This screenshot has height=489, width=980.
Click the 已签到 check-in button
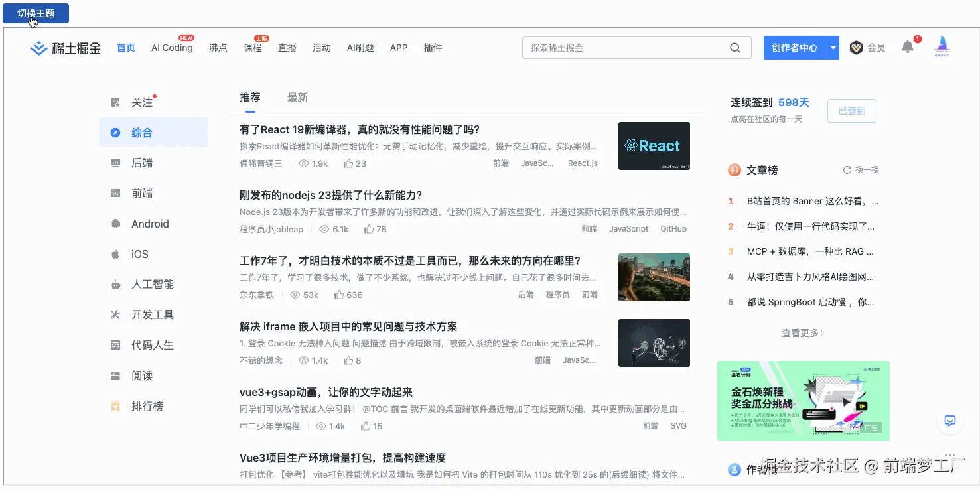[851, 111]
